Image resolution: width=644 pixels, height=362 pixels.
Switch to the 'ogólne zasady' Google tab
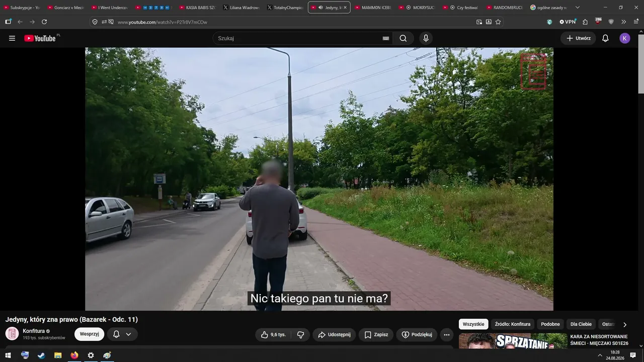coord(549,8)
